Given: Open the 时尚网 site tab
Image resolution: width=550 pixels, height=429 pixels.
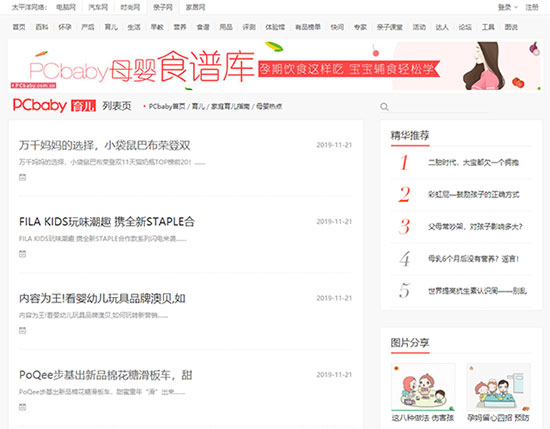Looking at the screenshot, I should 130,7.
